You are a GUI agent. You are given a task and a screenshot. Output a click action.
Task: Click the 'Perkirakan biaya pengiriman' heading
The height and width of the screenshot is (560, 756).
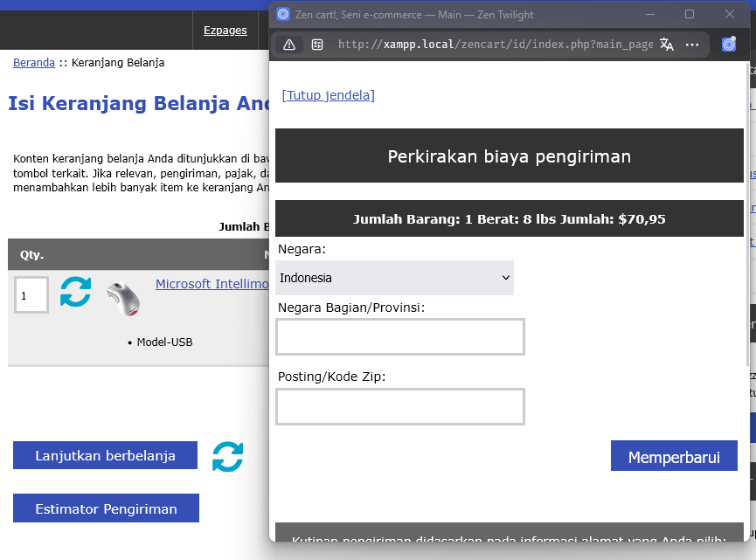510,156
